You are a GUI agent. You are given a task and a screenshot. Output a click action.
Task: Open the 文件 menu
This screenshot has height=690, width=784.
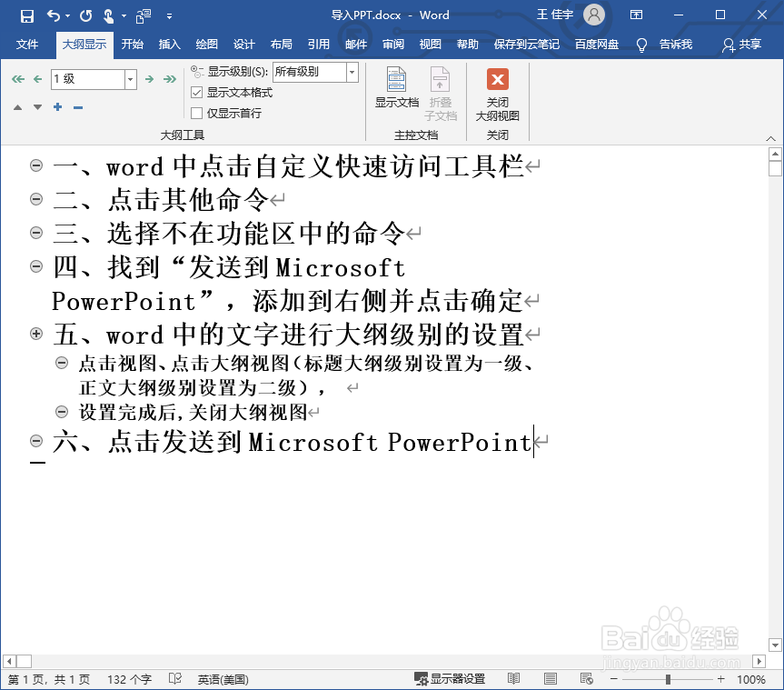27,45
